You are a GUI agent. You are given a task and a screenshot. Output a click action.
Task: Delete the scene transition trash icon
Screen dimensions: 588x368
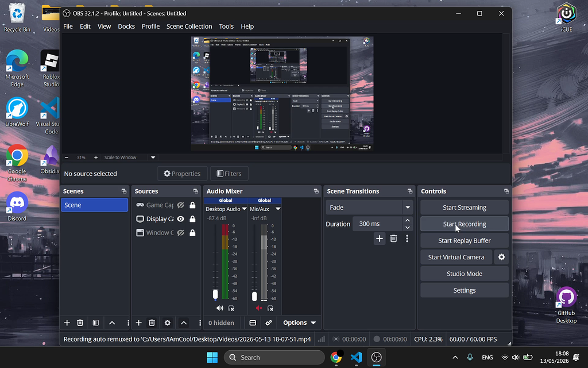393,239
